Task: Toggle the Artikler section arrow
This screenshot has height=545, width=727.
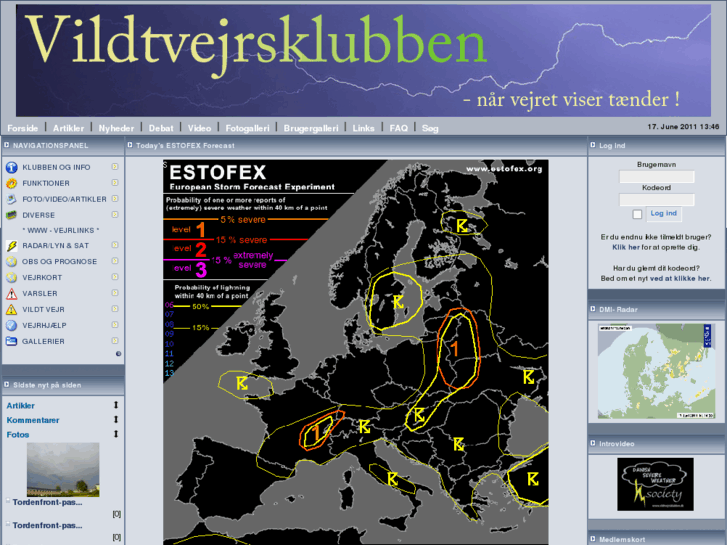Action: click(x=116, y=405)
